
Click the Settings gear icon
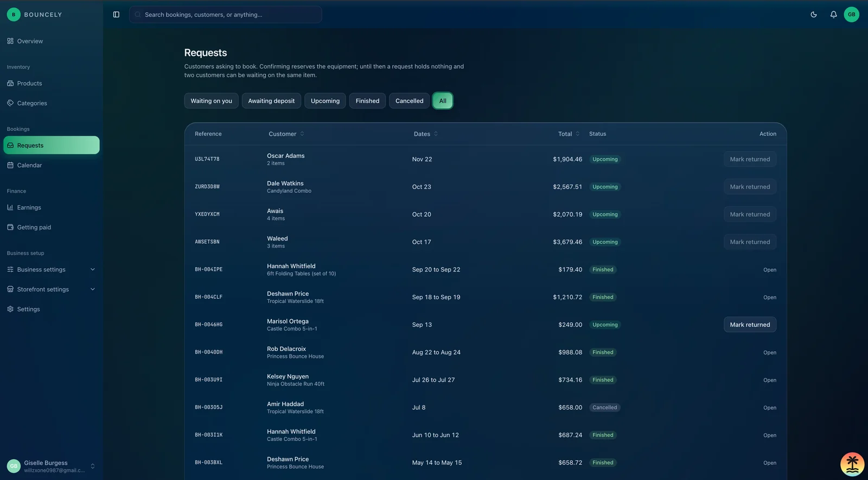pos(10,309)
